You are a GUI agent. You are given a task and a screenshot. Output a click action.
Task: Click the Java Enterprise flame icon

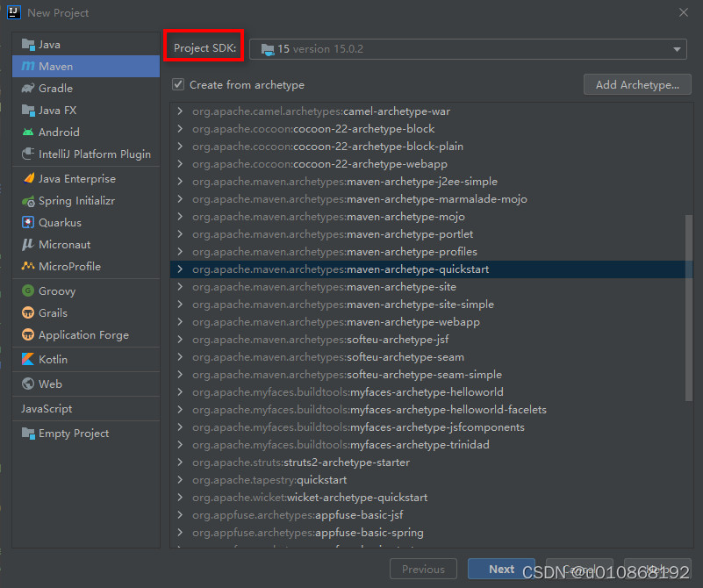pyautogui.click(x=28, y=178)
